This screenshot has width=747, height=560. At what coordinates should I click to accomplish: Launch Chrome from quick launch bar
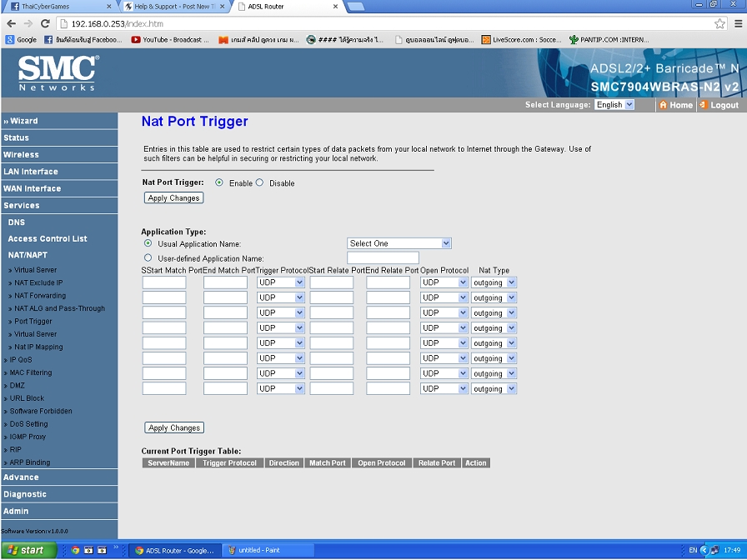(75, 550)
